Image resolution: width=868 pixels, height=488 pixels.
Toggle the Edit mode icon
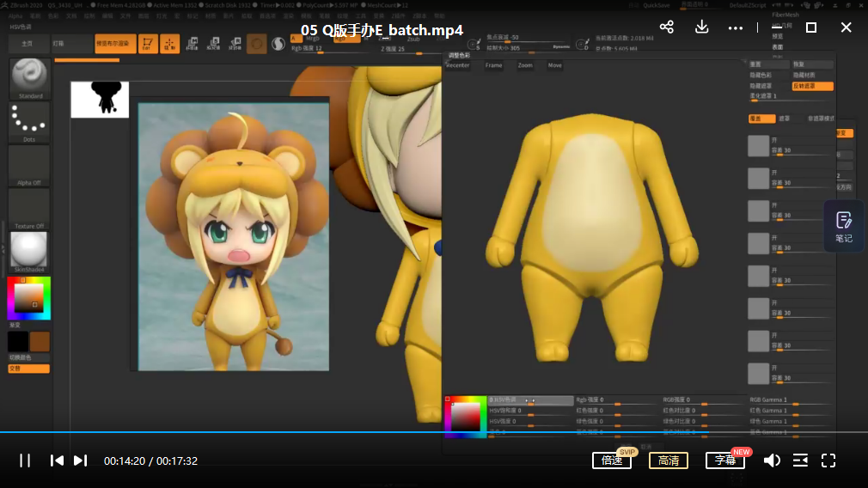(x=147, y=44)
